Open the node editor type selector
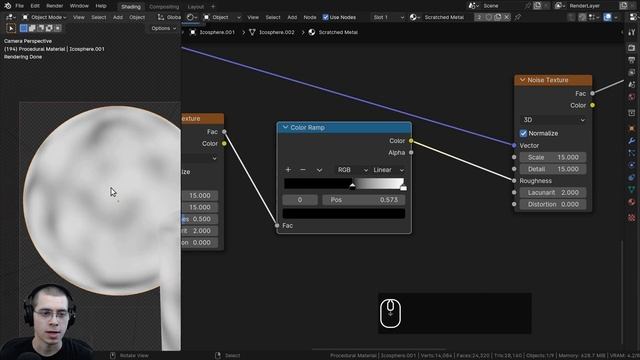Screen dimensions: 640x360 (192, 17)
